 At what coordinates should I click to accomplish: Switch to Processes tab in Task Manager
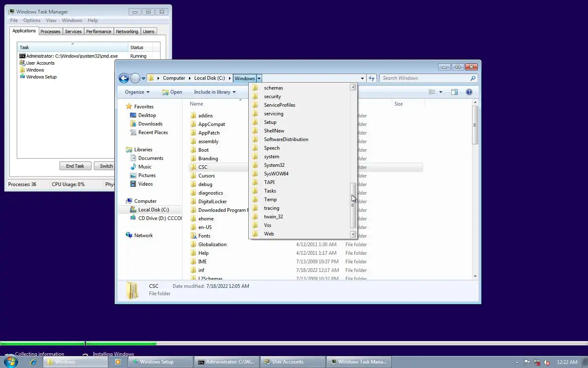click(x=50, y=31)
